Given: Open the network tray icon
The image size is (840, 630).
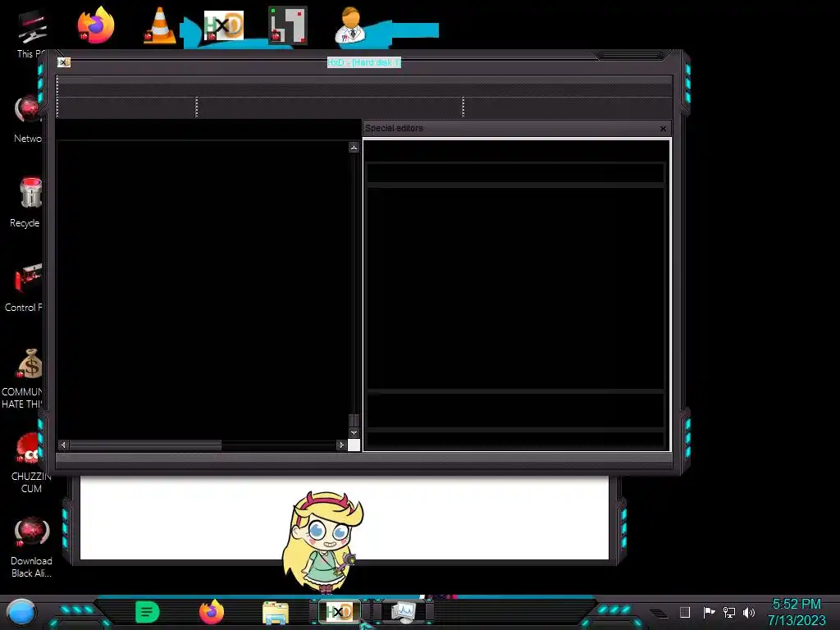Looking at the screenshot, I should (x=729, y=612).
